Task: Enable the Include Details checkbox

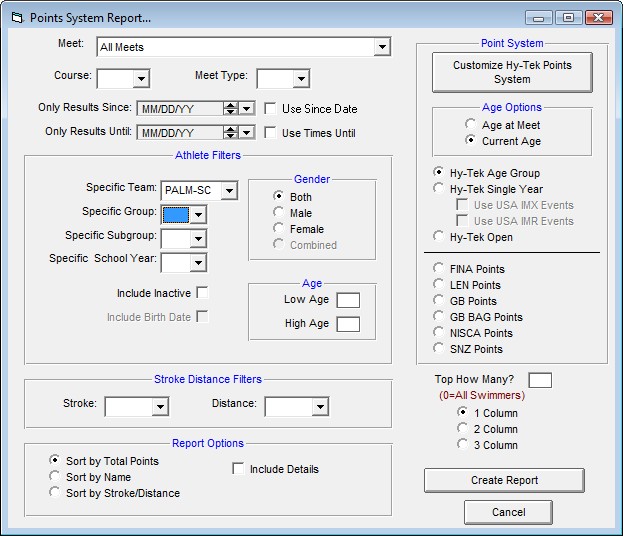Action: click(239, 469)
